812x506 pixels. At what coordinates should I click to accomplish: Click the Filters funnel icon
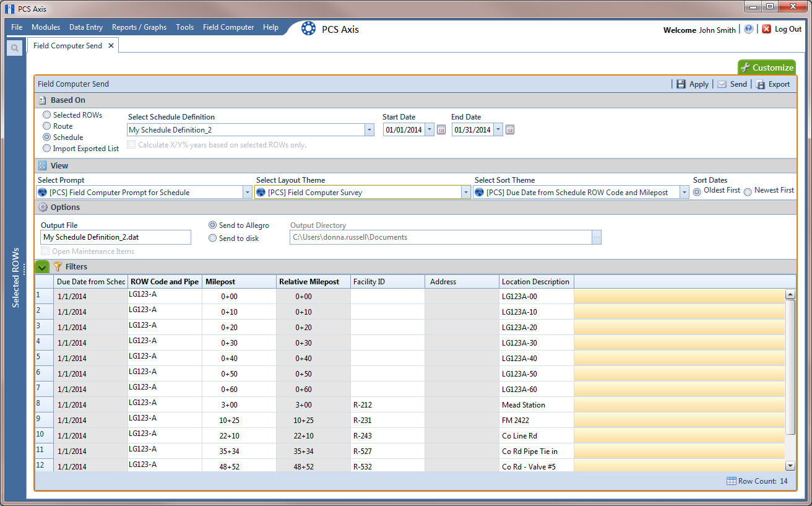tap(58, 267)
